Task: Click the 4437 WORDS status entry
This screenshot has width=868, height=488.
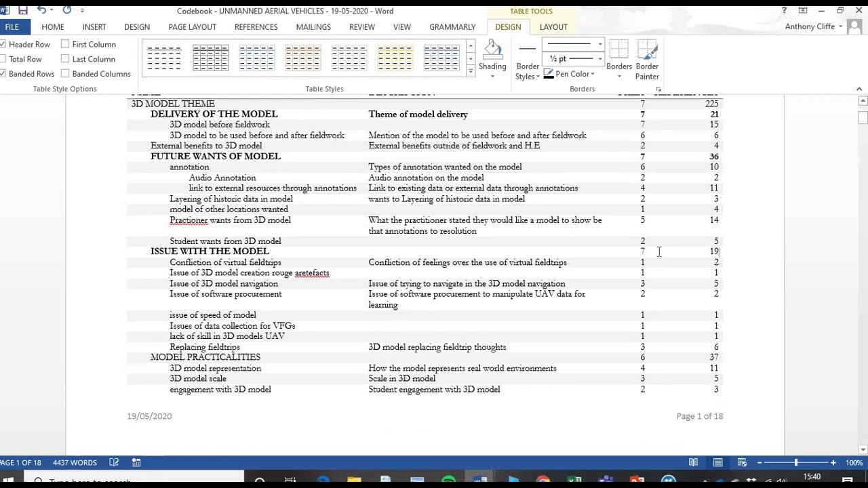Action: [75, 462]
